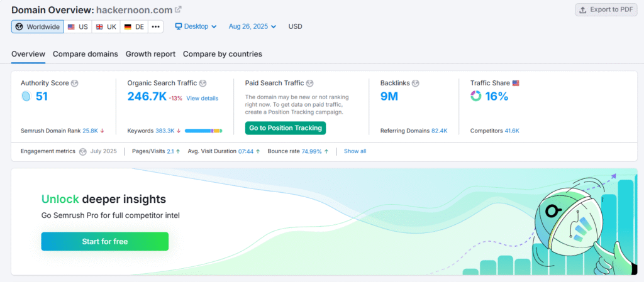The image size is (644, 282).
Task: Click globe icon beside Backlinks
Action: [416, 83]
